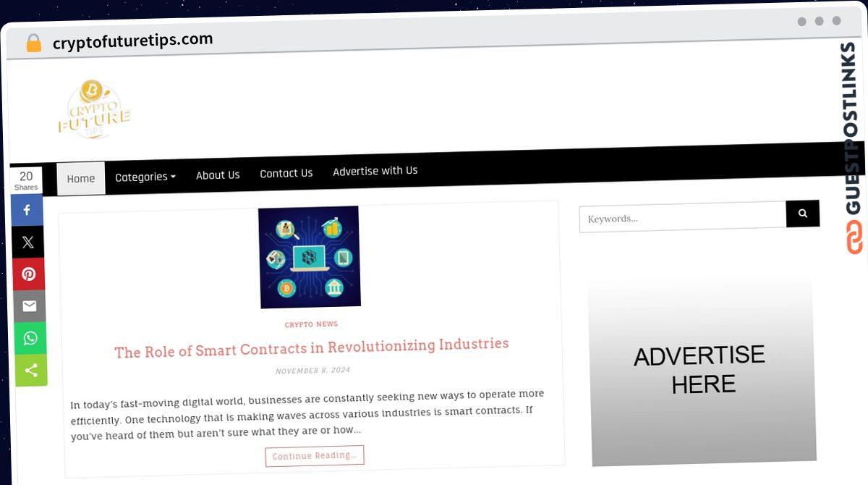Click the Continue Reading button
Screen dimensions: 868x485
315,456
